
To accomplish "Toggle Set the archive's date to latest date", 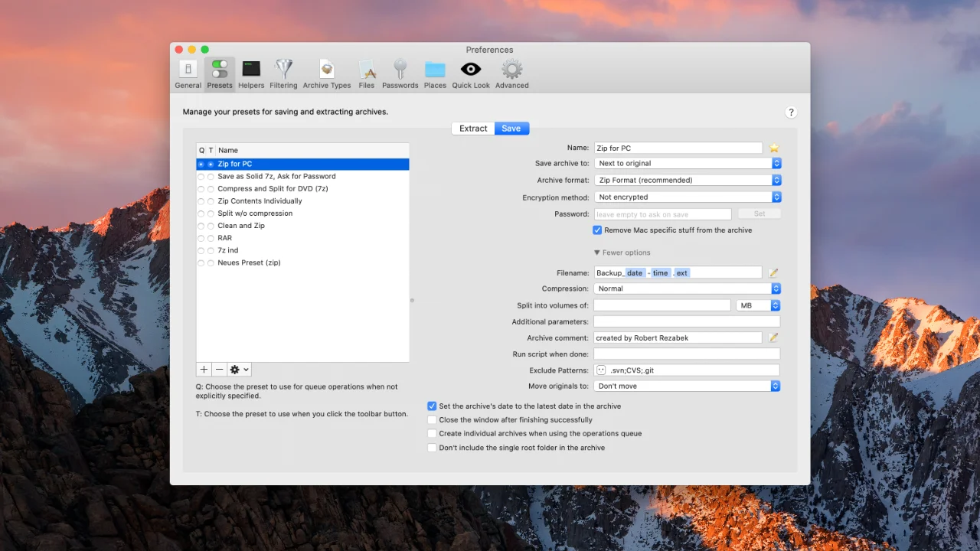I will pos(432,406).
